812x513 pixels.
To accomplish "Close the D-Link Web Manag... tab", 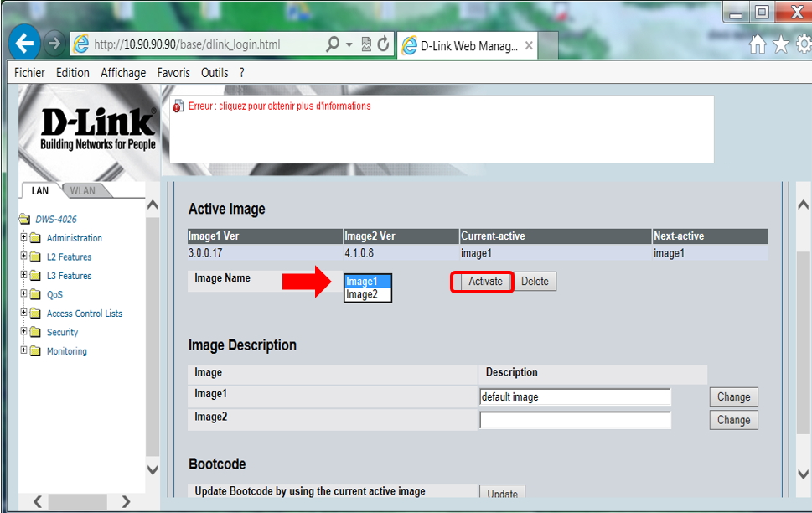I will tap(529, 45).
